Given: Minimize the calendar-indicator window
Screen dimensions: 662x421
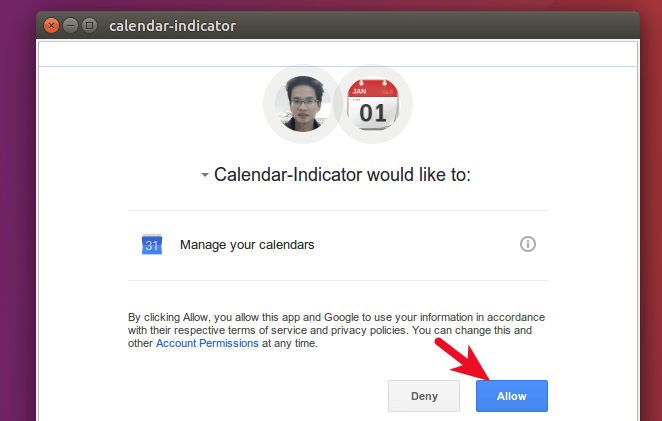Looking at the screenshot, I should pos(71,25).
